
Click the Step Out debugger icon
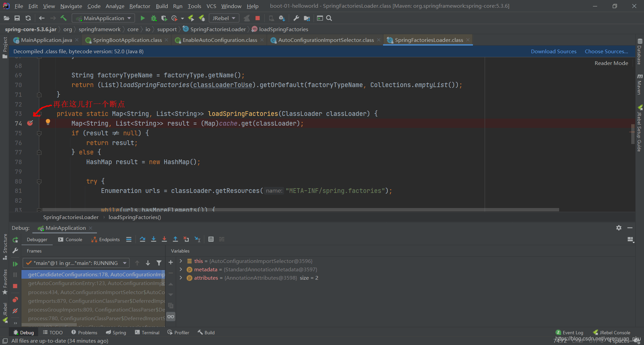pos(175,239)
